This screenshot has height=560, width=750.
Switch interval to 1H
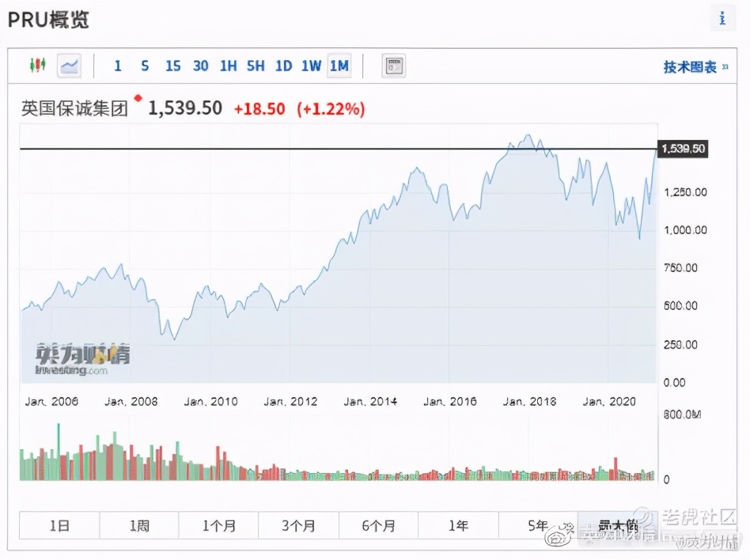pyautogui.click(x=228, y=66)
